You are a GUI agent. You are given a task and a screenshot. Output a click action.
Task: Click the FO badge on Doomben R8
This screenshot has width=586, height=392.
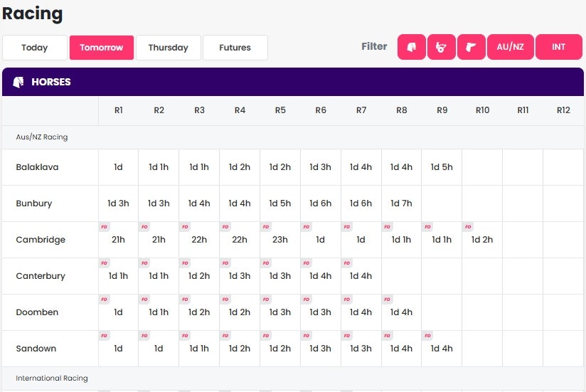(x=387, y=300)
